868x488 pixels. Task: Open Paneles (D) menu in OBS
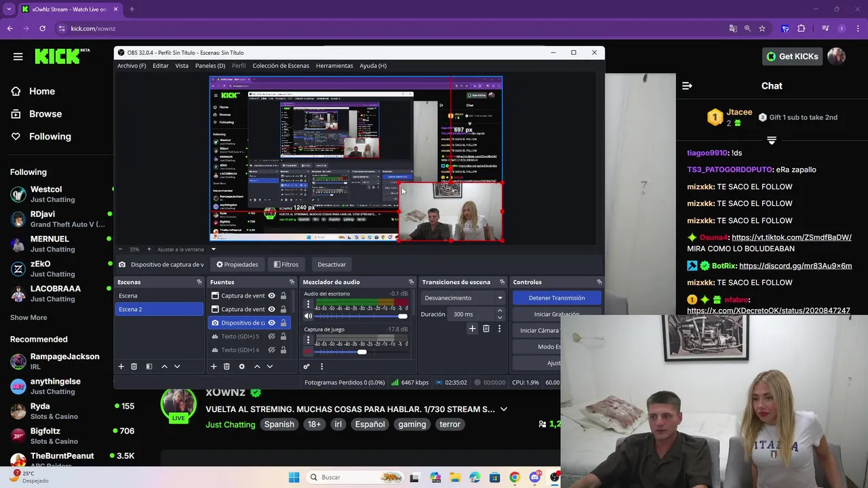click(210, 66)
